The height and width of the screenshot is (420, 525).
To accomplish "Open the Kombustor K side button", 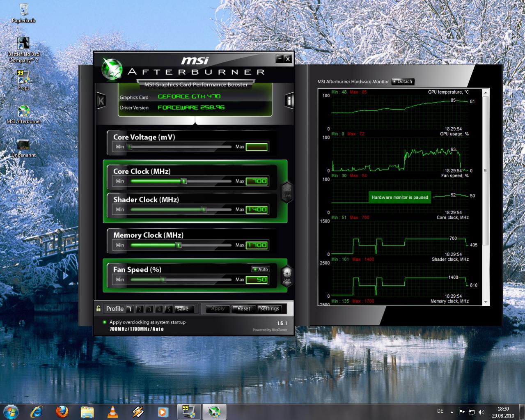I will [101, 101].
